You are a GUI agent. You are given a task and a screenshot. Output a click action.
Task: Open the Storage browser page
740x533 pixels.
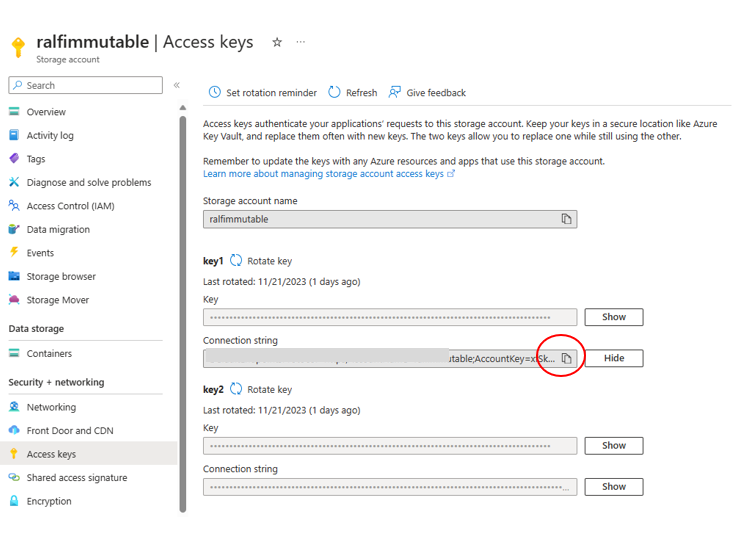point(61,276)
